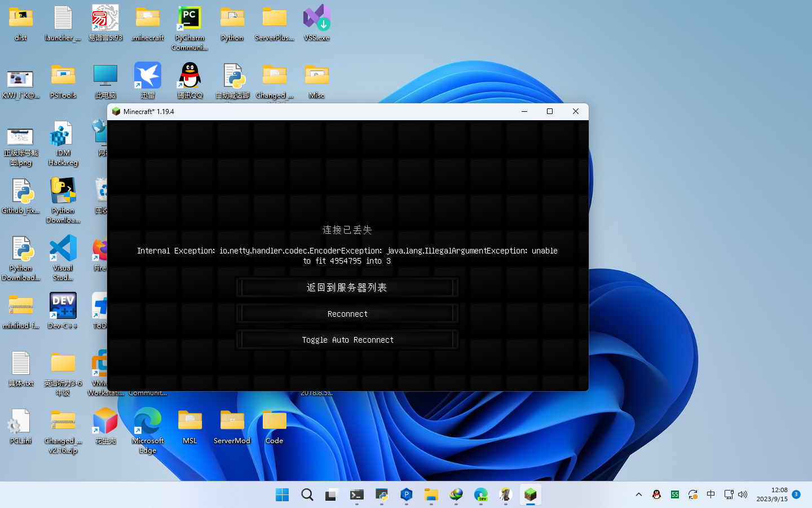Viewport: 812px width, 508px height.
Task: Open the Changed folder next to Misc
Action: [275, 82]
